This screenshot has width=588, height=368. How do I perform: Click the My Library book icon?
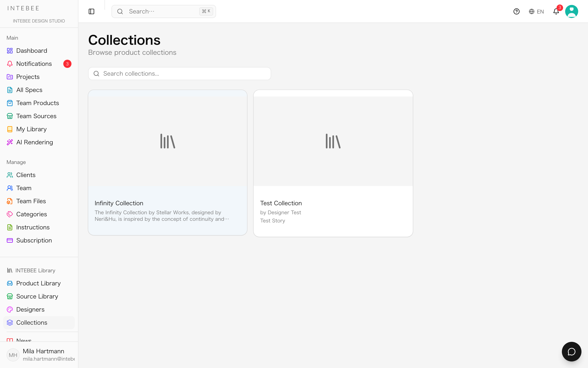pos(10,129)
